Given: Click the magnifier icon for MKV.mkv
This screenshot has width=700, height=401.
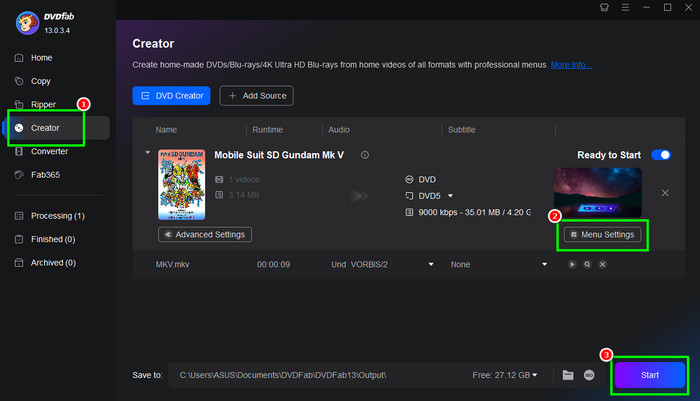Looking at the screenshot, I should pyautogui.click(x=587, y=264).
